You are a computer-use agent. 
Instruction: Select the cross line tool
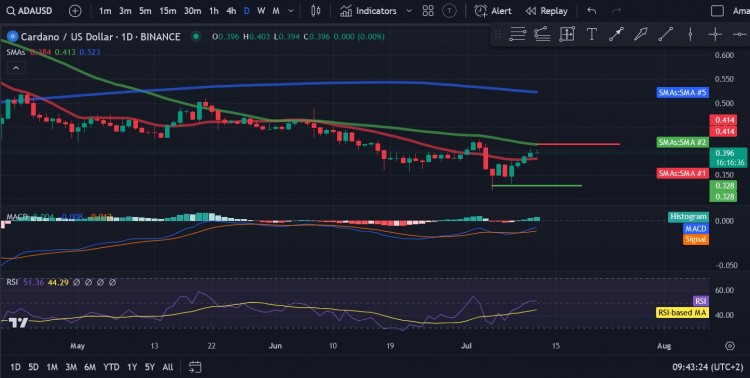click(715, 34)
